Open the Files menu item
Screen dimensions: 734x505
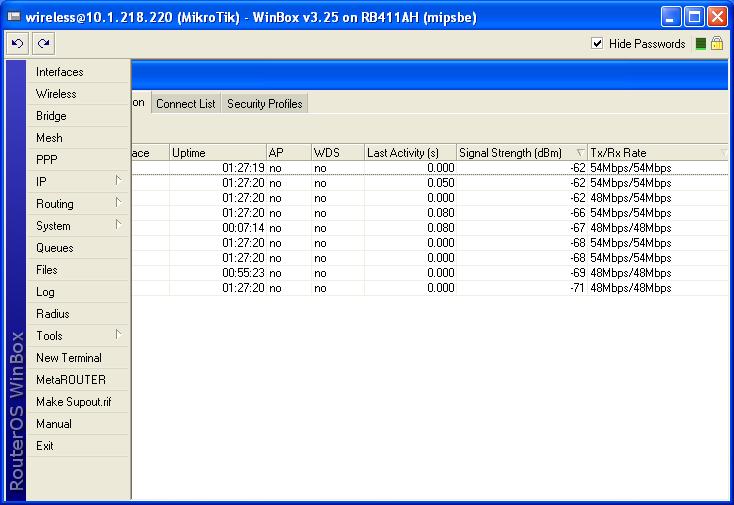coord(78,270)
